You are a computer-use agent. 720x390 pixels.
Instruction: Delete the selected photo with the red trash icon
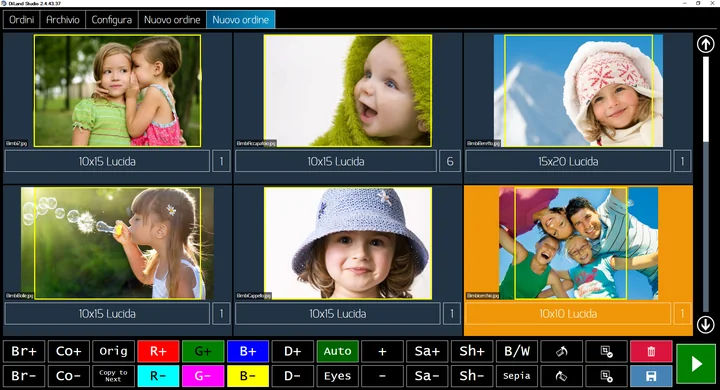tap(651, 351)
